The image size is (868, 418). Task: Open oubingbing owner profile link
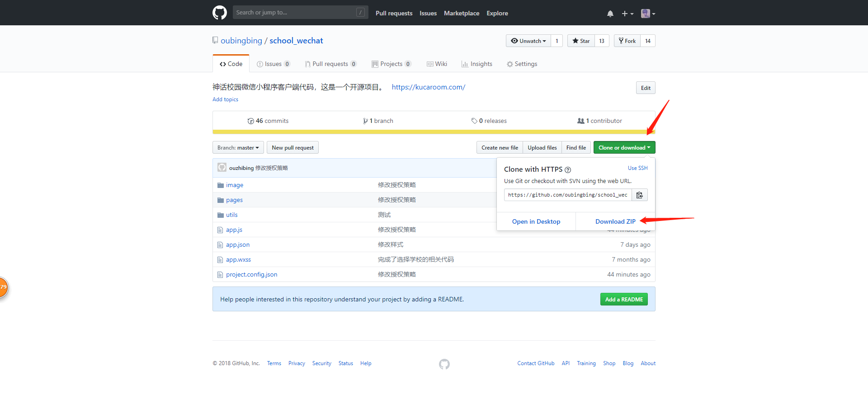(241, 41)
